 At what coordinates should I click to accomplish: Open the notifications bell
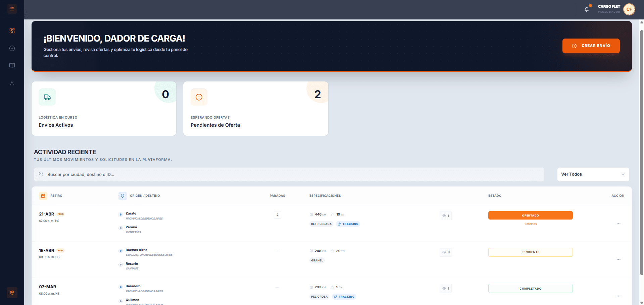586,9
